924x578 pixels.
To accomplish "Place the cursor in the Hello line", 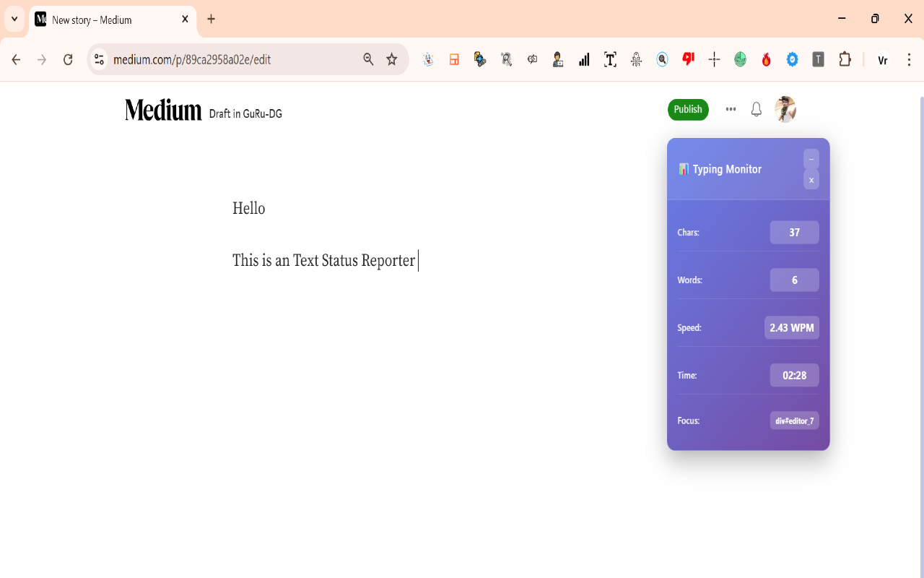I will click(x=249, y=209).
